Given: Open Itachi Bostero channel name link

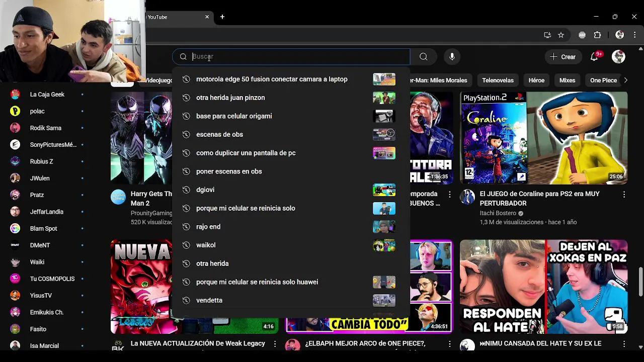Looking at the screenshot, I should 498,213.
